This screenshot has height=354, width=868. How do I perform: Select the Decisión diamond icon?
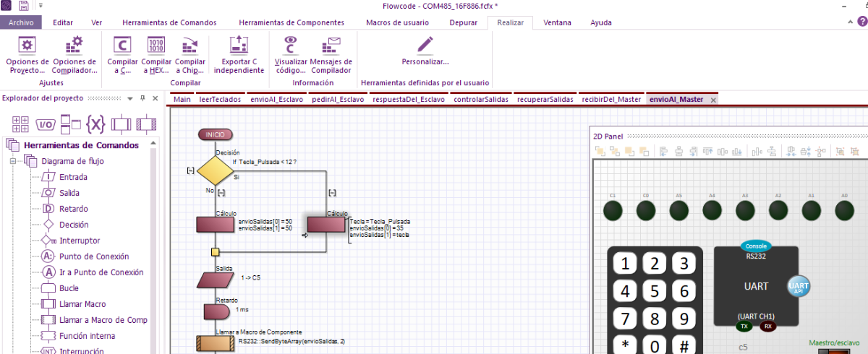click(215, 171)
